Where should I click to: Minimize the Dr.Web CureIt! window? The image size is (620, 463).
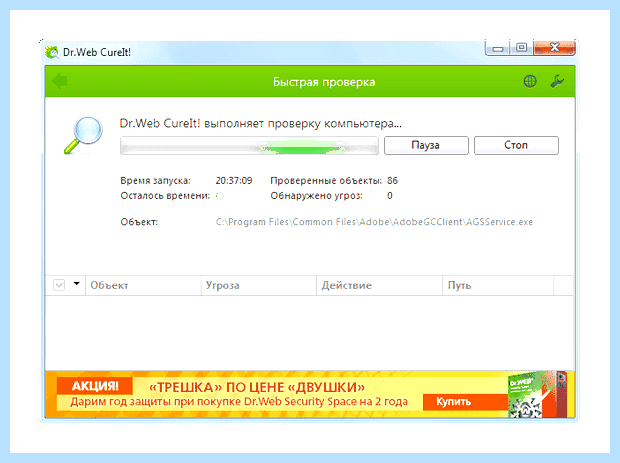coord(497,49)
